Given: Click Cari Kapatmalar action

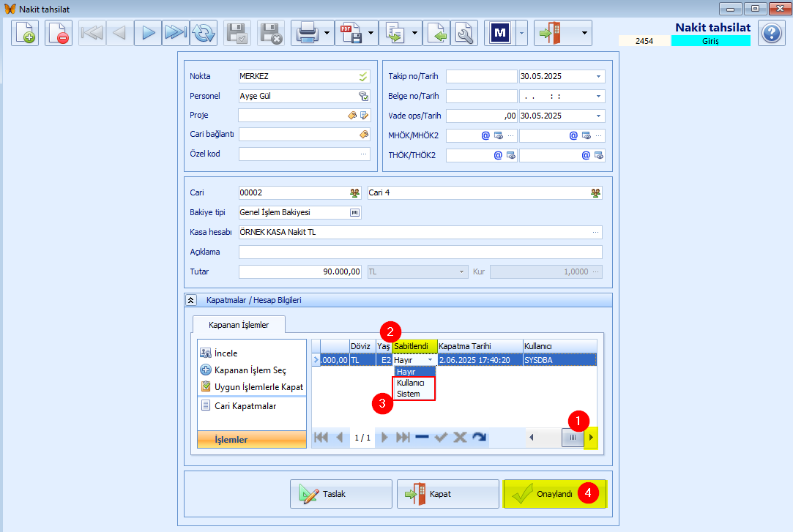Looking at the screenshot, I should 245,405.
